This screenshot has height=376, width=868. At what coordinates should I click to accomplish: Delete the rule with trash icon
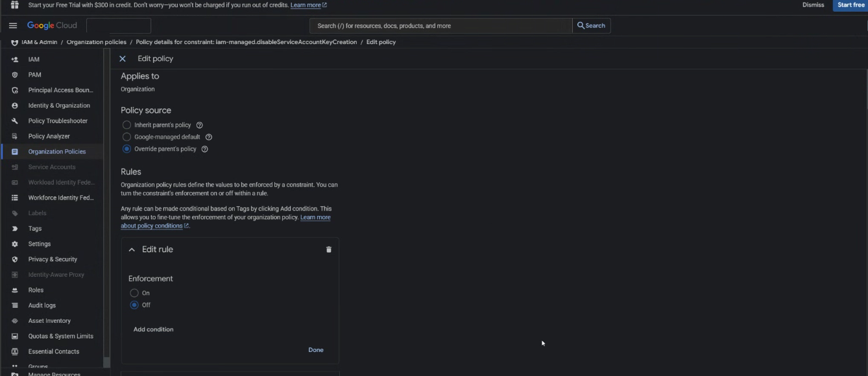tap(328, 250)
